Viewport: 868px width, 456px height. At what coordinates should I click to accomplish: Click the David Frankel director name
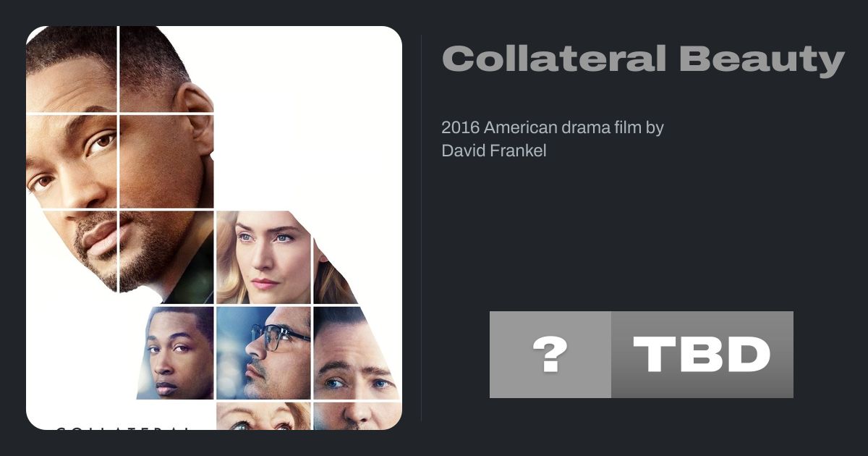(x=494, y=151)
